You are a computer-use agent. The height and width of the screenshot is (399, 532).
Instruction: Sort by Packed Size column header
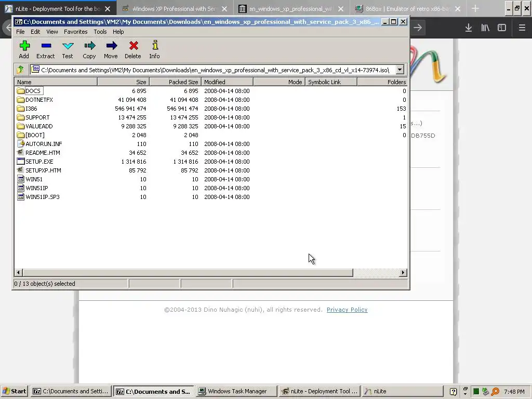pos(176,82)
